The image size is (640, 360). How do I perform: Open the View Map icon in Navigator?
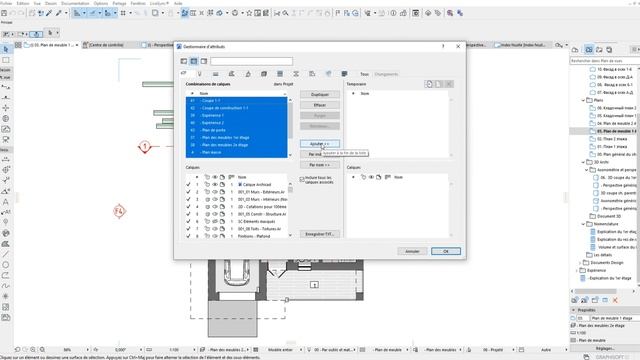589,50
